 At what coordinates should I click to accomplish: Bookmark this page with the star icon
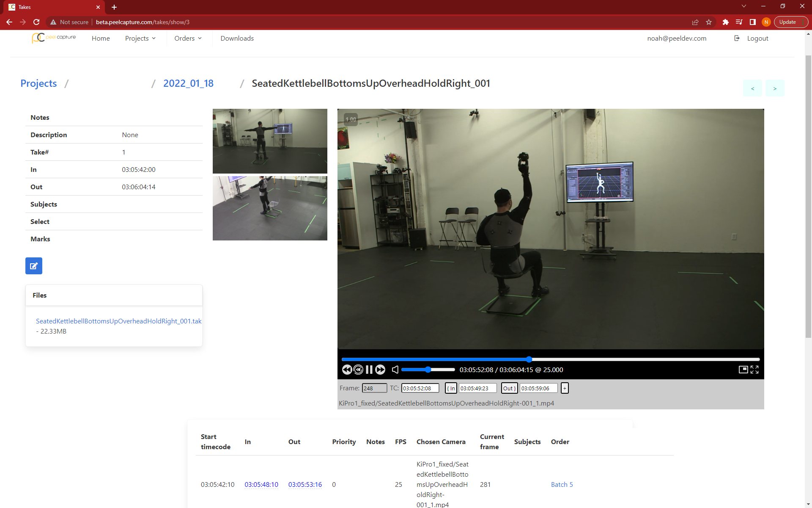709,22
